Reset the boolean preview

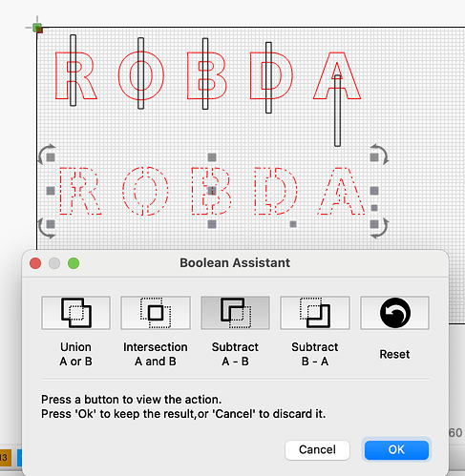[394, 313]
